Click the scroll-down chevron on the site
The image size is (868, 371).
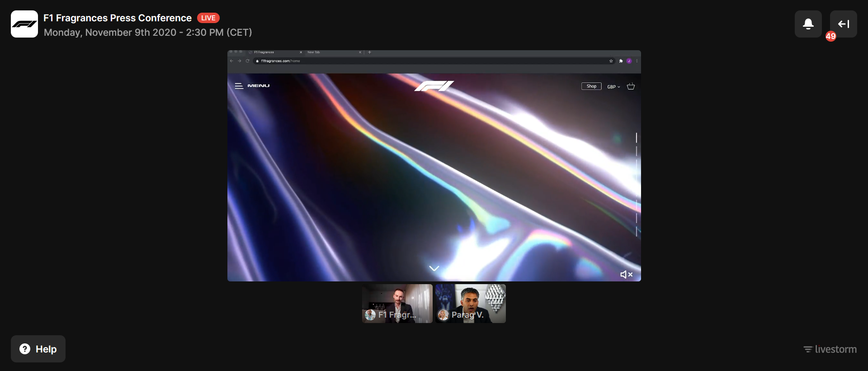434,268
